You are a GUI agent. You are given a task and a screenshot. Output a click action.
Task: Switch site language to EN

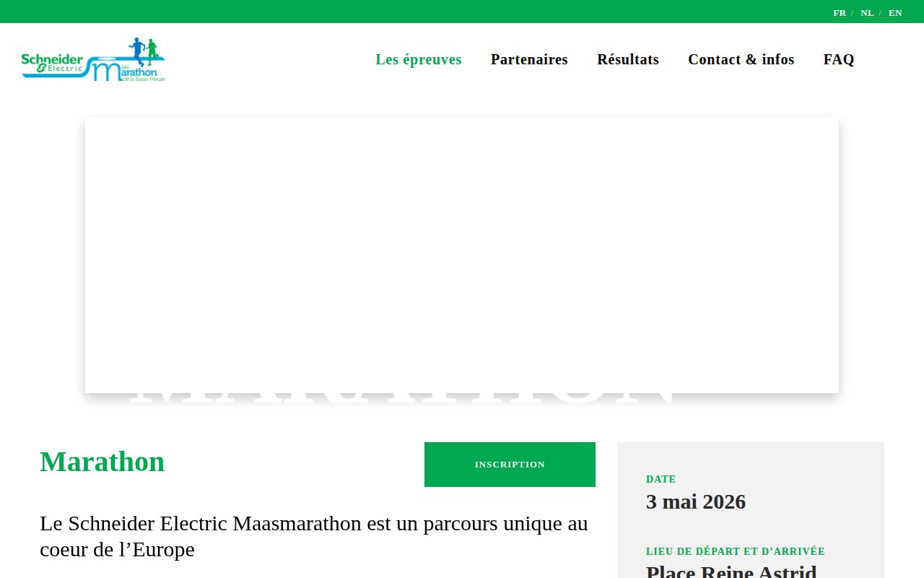(895, 12)
